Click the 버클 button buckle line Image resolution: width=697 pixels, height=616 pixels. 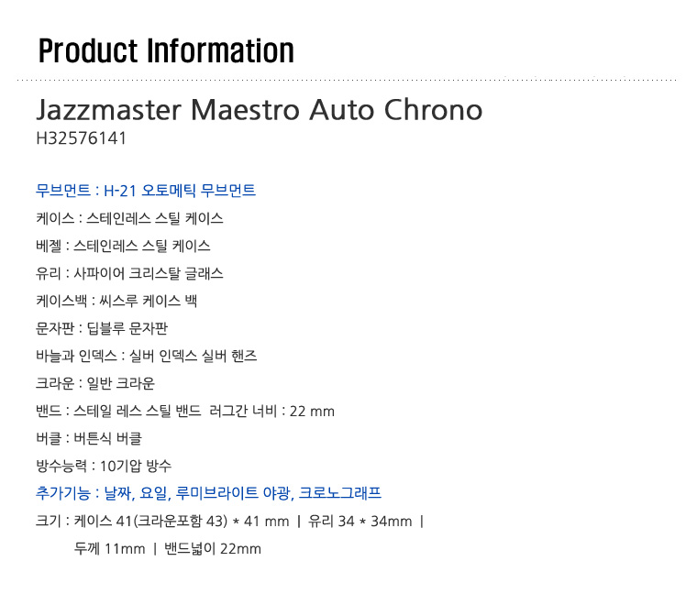pyautogui.click(x=89, y=439)
